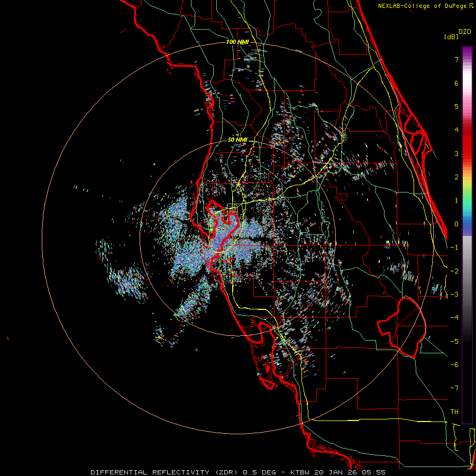The height and width of the screenshot is (476, 476).
Task: Select the -2 value on the dB scale
Action: point(454,271)
